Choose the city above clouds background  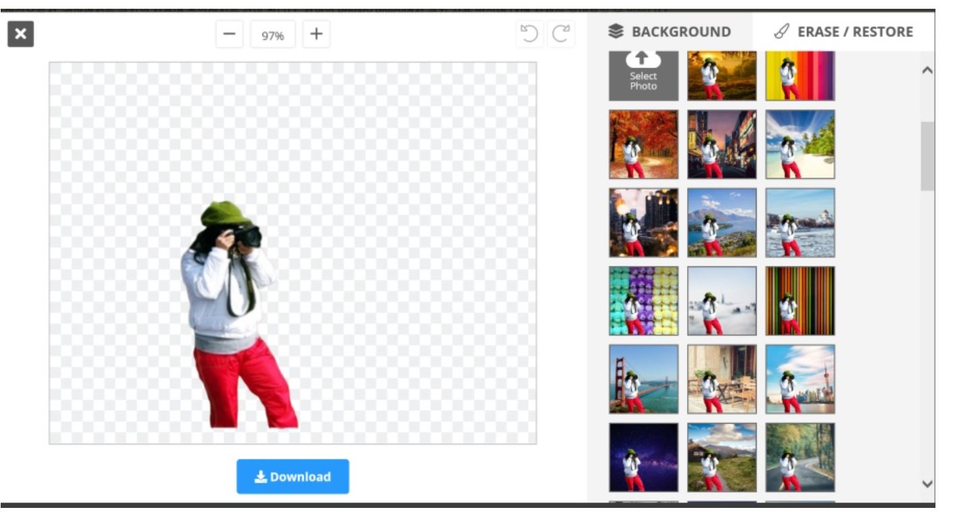coord(722,301)
